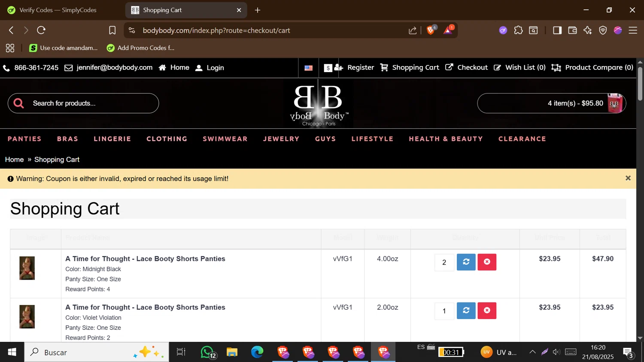Image resolution: width=644 pixels, height=362 pixels.
Task: Expand the cart summary 4 item(s) - $95.80
Action: click(552, 103)
